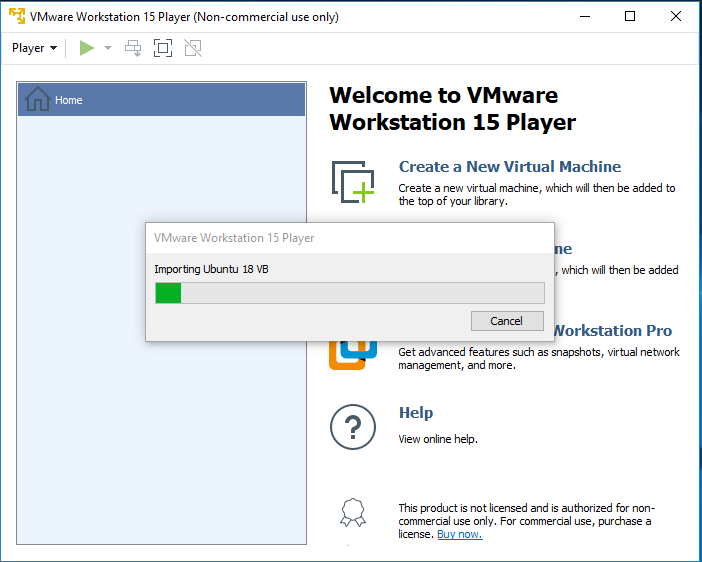
Task: Enter full screen mode icon
Action: coord(163,48)
